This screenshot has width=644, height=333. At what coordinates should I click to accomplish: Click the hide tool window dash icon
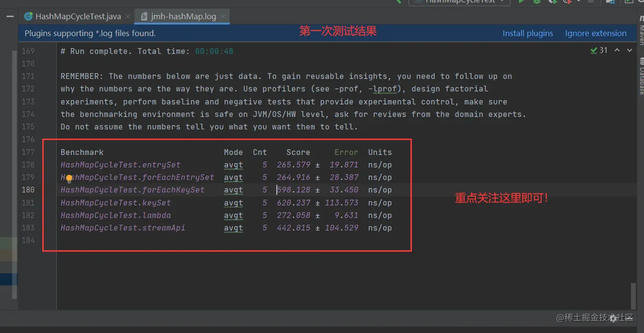pos(10,16)
